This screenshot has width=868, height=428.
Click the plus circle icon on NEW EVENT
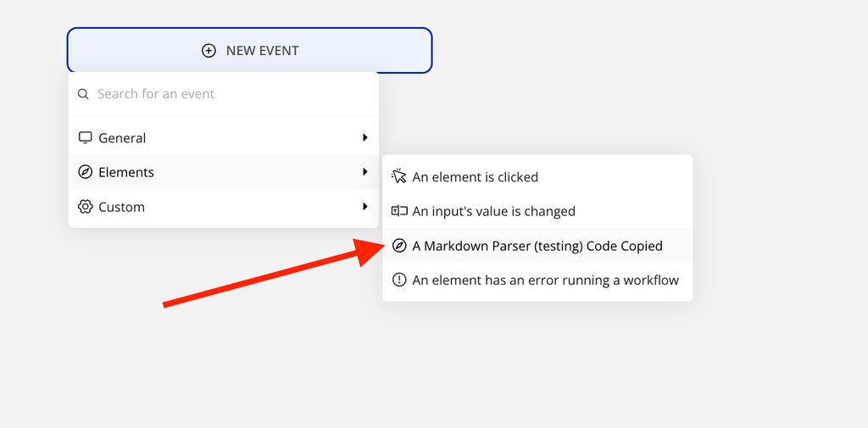click(209, 51)
